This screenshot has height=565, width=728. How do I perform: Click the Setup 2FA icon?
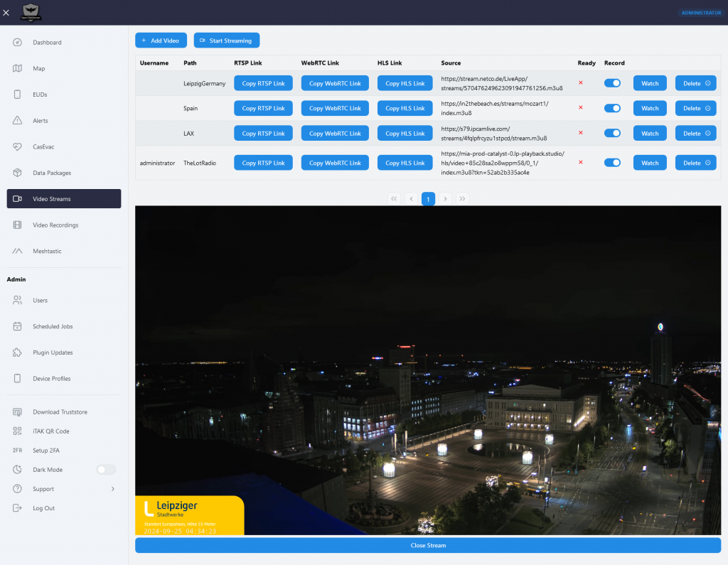[17, 451]
